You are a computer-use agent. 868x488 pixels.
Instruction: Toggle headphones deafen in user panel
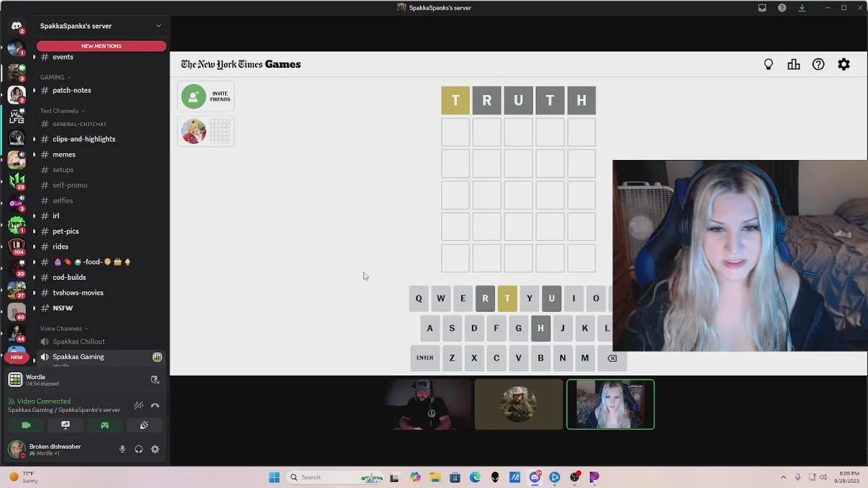point(138,449)
